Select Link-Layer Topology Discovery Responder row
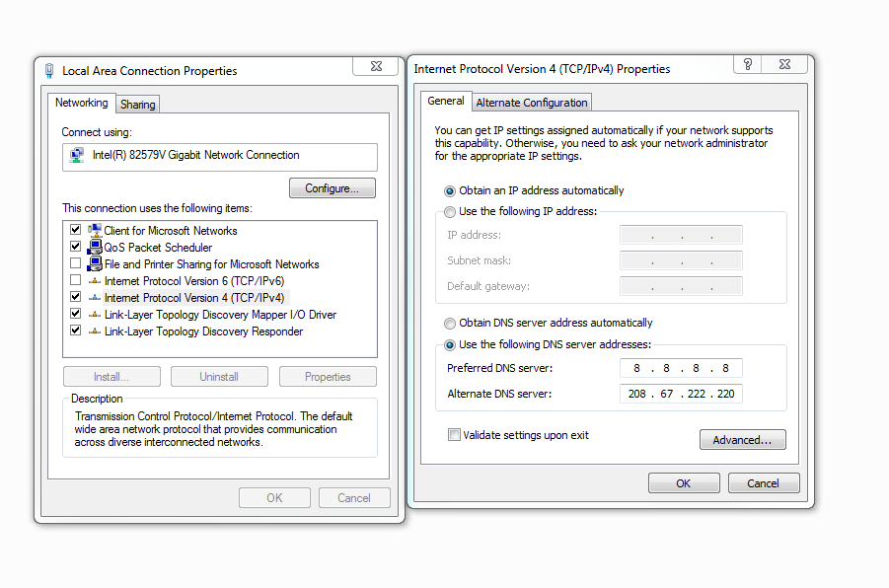 pyautogui.click(x=203, y=331)
